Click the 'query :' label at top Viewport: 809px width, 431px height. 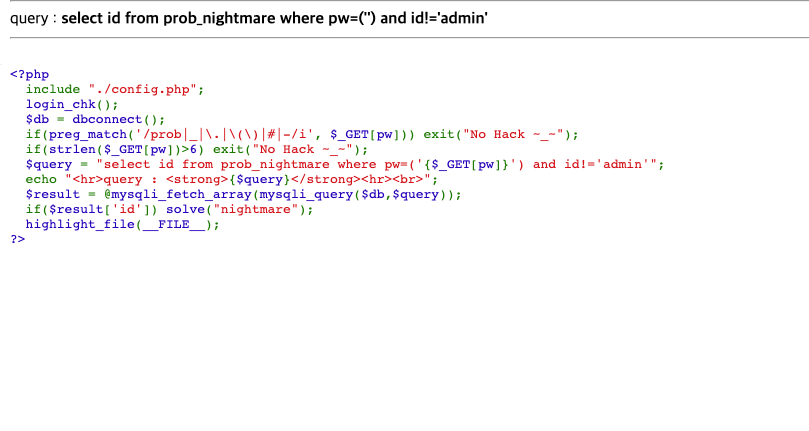[34, 19]
